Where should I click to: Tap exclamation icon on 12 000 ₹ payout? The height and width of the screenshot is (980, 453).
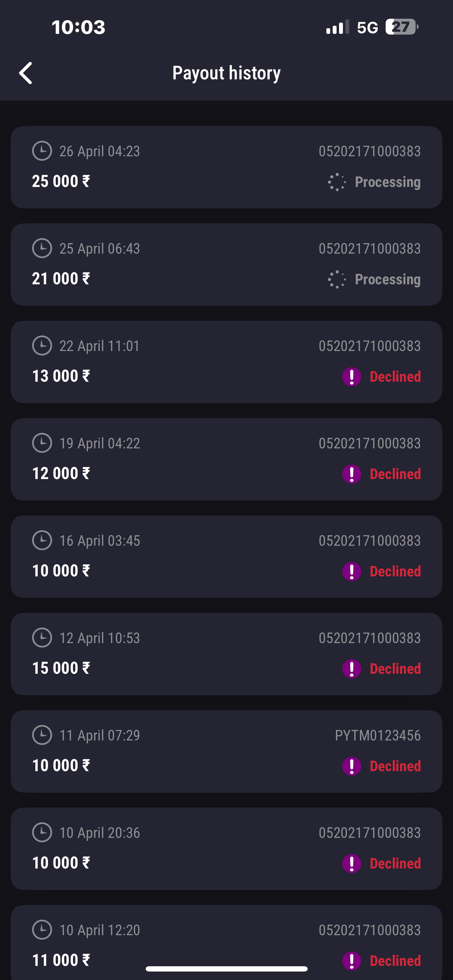click(351, 474)
